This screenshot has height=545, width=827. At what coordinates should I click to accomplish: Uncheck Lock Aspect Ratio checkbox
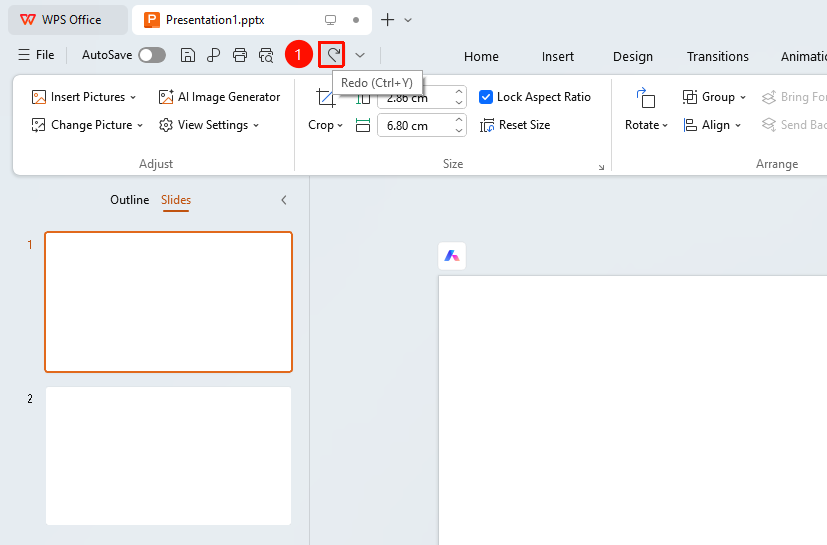[486, 97]
